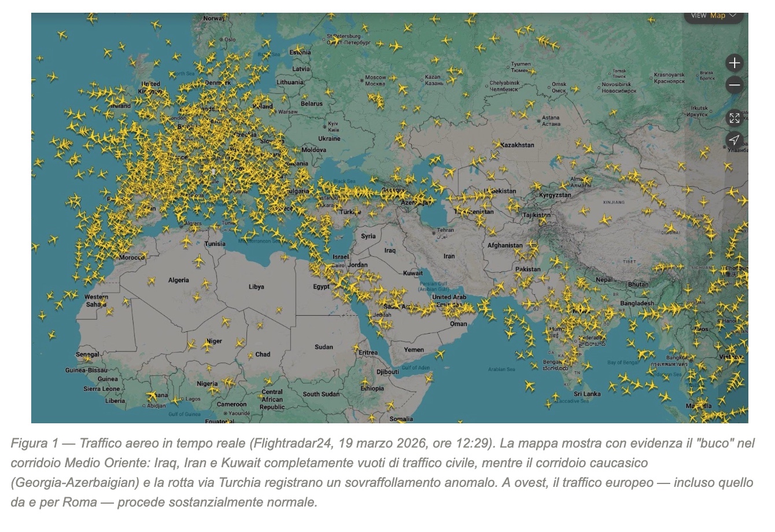The width and height of the screenshot is (775, 532).
Task: Click the location arrow icon
Action: 735,140
